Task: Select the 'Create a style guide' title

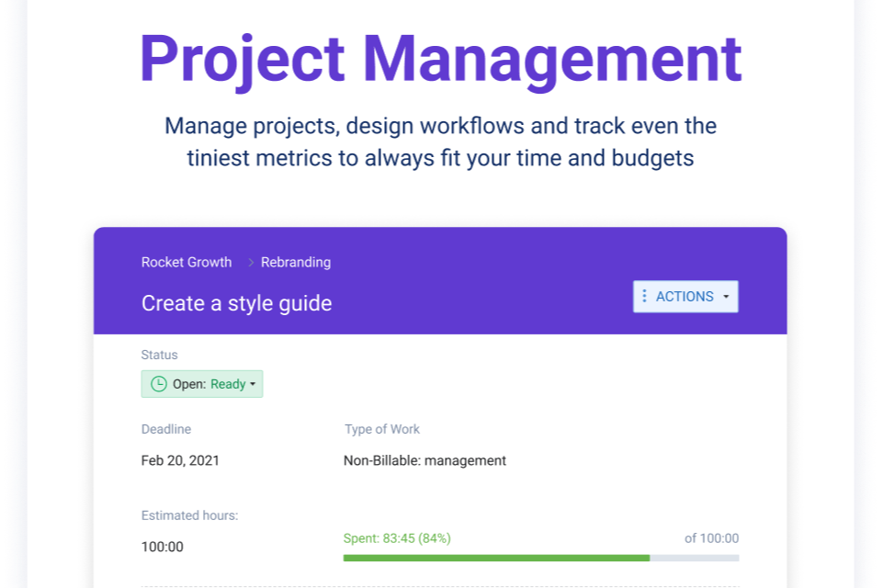Action: pos(236,303)
